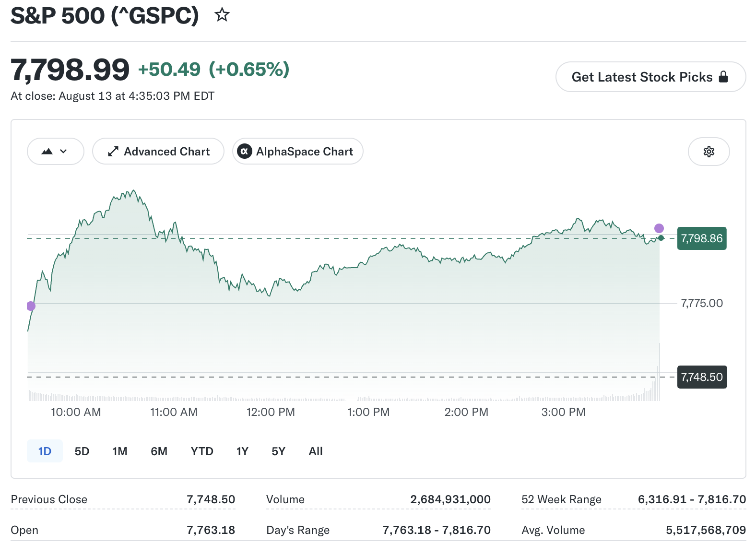This screenshot has height=544, width=756.
Task: Expand the chart type dropdown chevron
Action: pos(63,152)
